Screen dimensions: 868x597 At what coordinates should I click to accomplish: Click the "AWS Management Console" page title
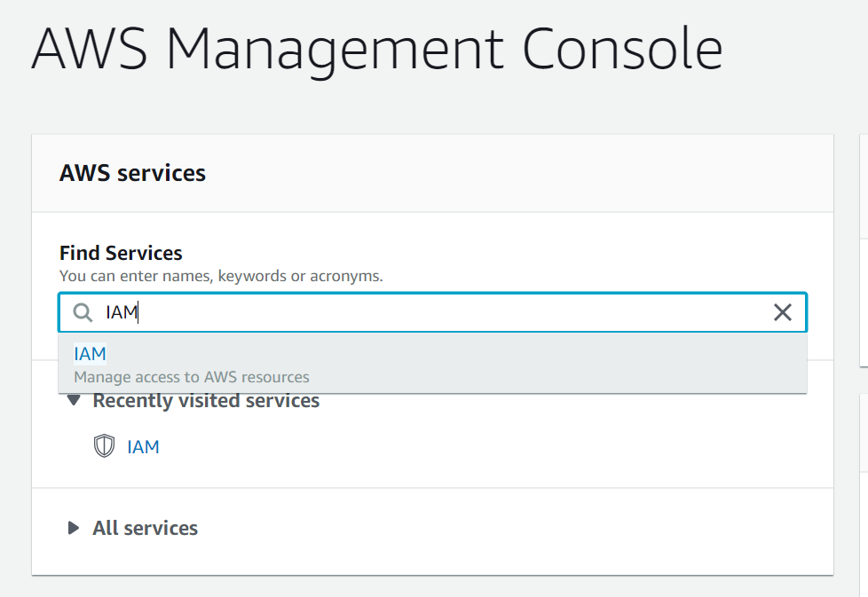376,50
